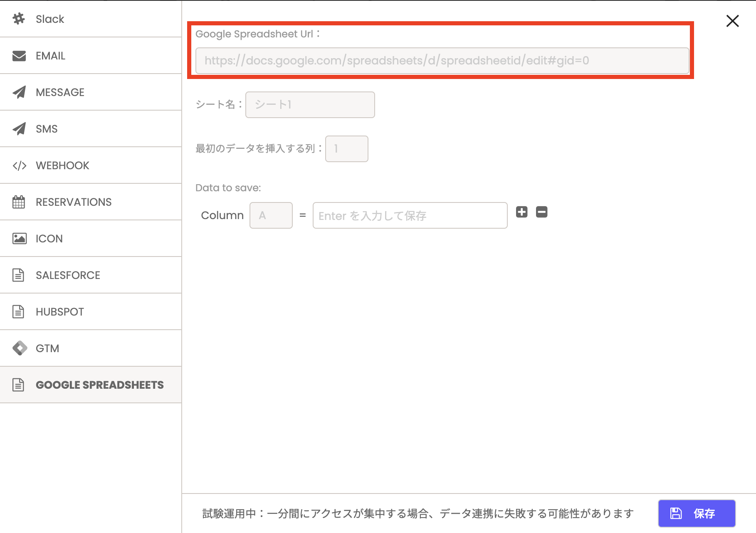Image resolution: width=756 pixels, height=533 pixels.
Task: Select GOOGLE SPREADSHEETS tab
Action: (x=91, y=385)
